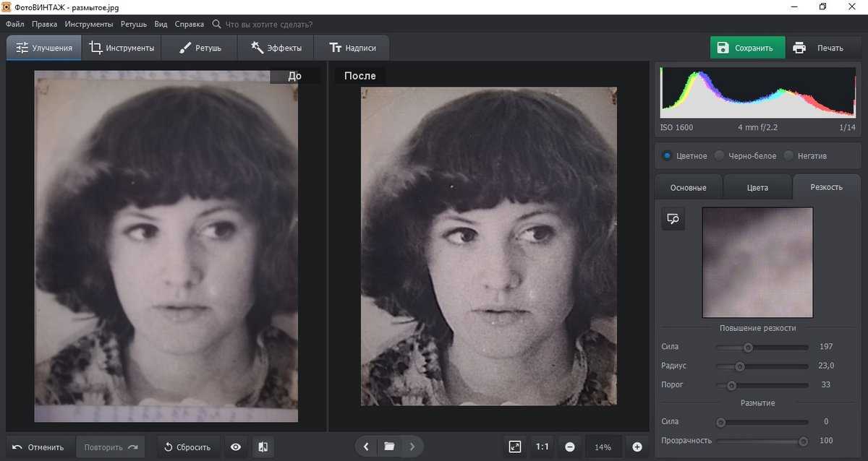Open the Справка menu
Image resolution: width=868 pixels, height=461 pixels.
coord(189,24)
